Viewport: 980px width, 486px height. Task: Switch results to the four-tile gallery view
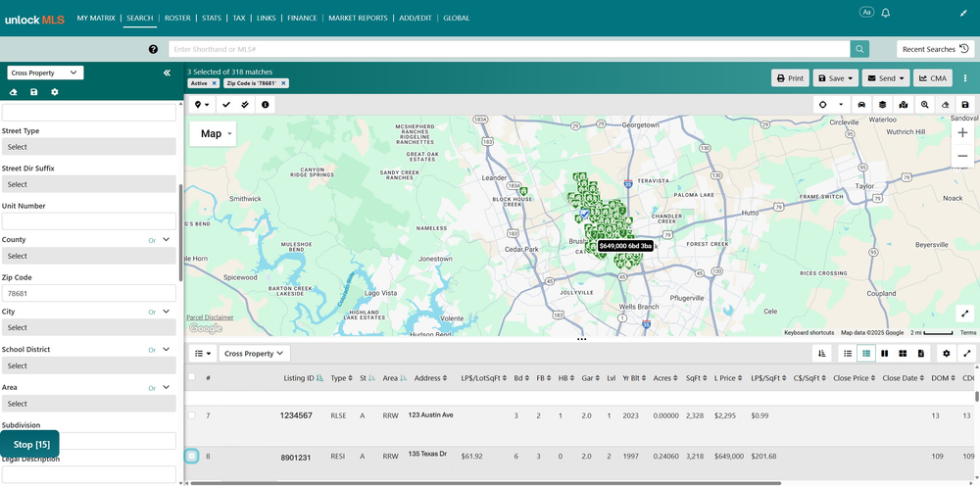903,354
